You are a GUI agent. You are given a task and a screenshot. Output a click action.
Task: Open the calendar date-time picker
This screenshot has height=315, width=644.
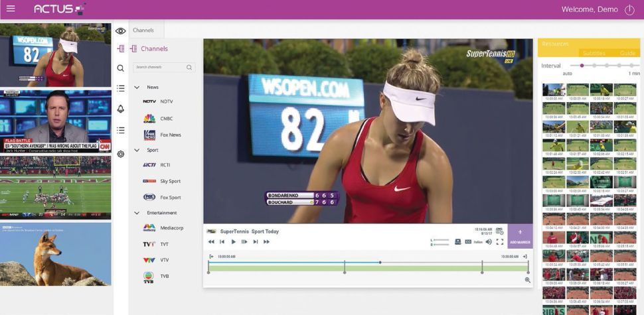point(500,231)
